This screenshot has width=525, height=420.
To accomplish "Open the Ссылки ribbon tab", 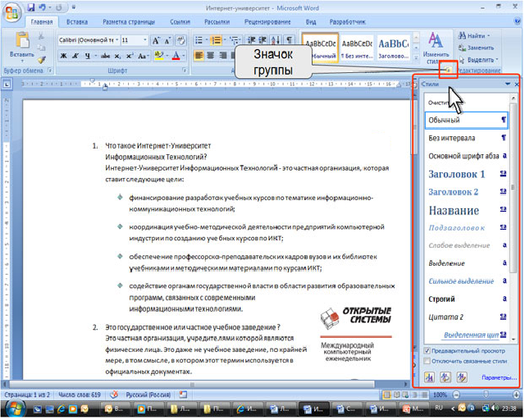I will click(x=180, y=22).
